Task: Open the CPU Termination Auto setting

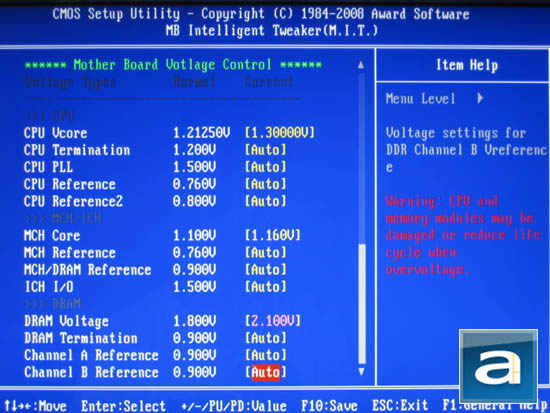Action: pos(266,150)
